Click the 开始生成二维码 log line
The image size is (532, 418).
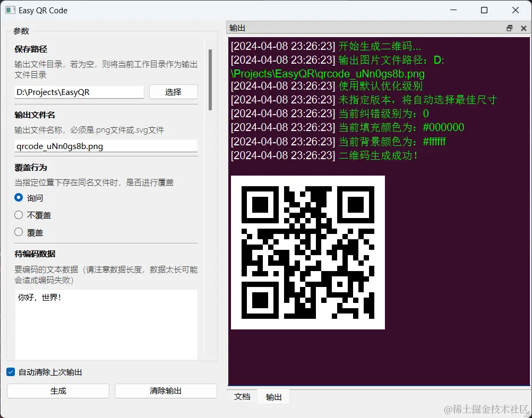click(325, 46)
